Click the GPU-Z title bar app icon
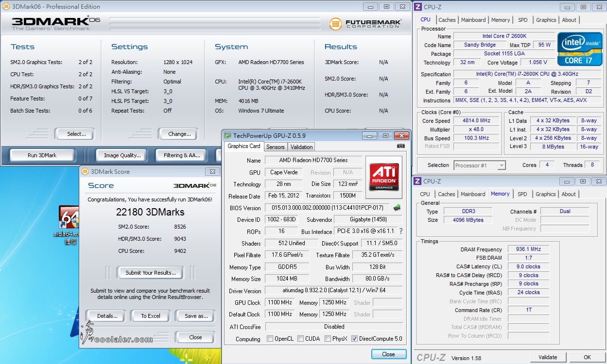The height and width of the screenshot is (364, 607). point(227,136)
